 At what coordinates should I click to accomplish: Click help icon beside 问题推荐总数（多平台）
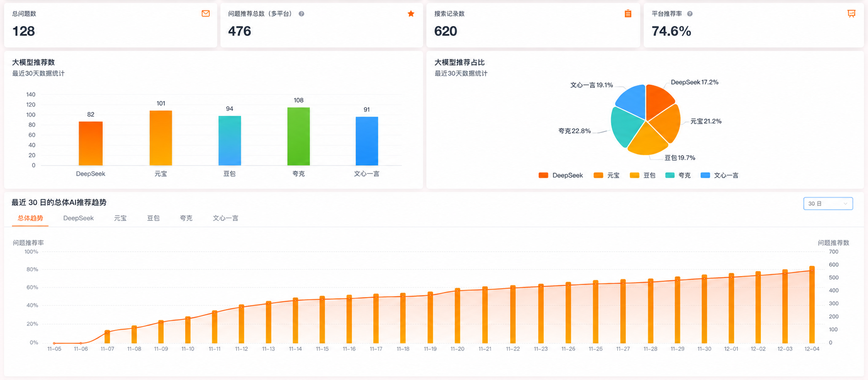[x=301, y=14]
